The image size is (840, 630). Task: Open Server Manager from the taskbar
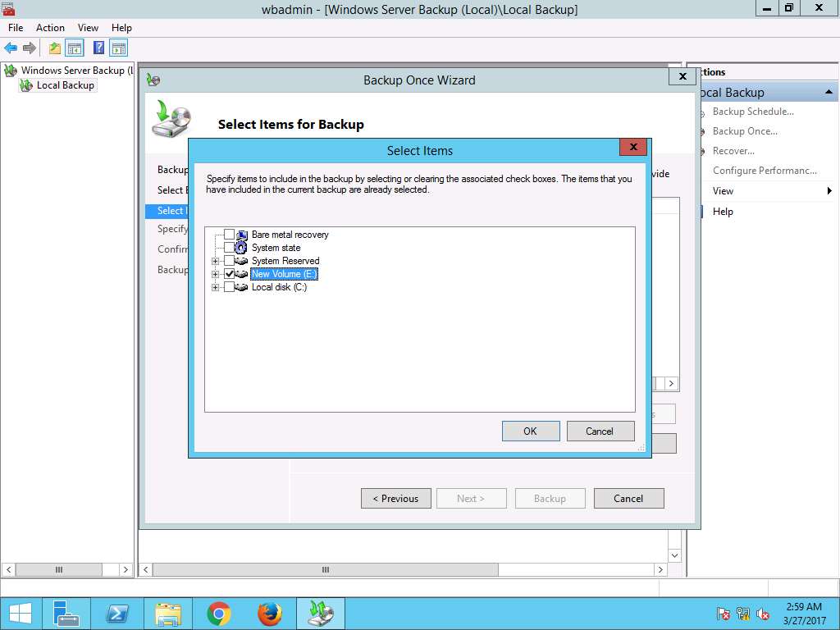pyautogui.click(x=66, y=614)
